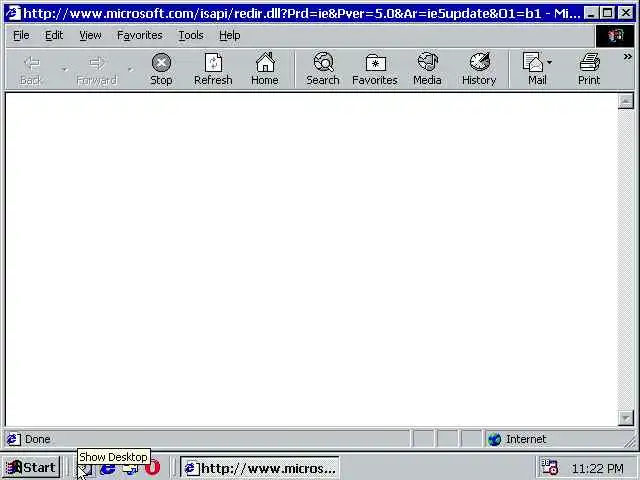Open the Favorites menu
640x480 pixels.
pos(140,36)
